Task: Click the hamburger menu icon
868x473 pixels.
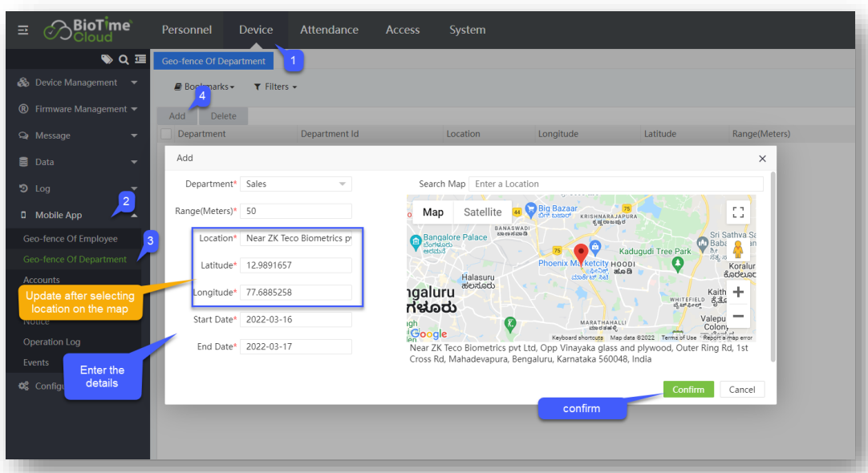Action: point(23,30)
